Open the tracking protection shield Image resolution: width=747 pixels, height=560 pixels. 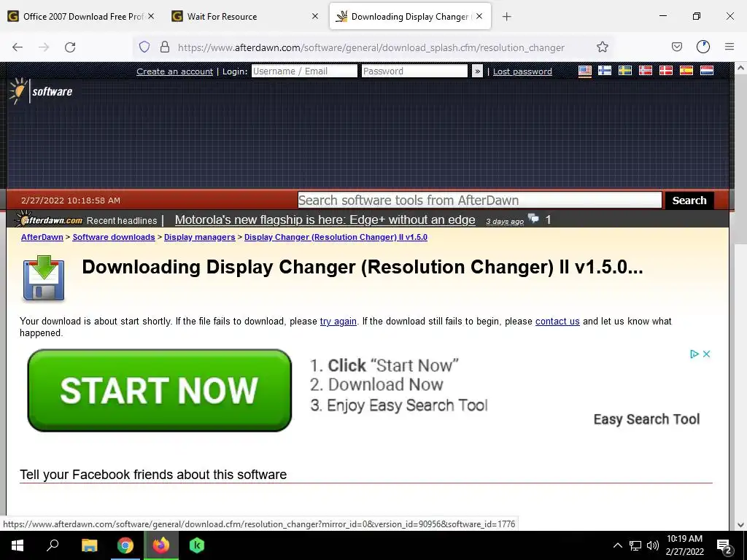point(144,47)
